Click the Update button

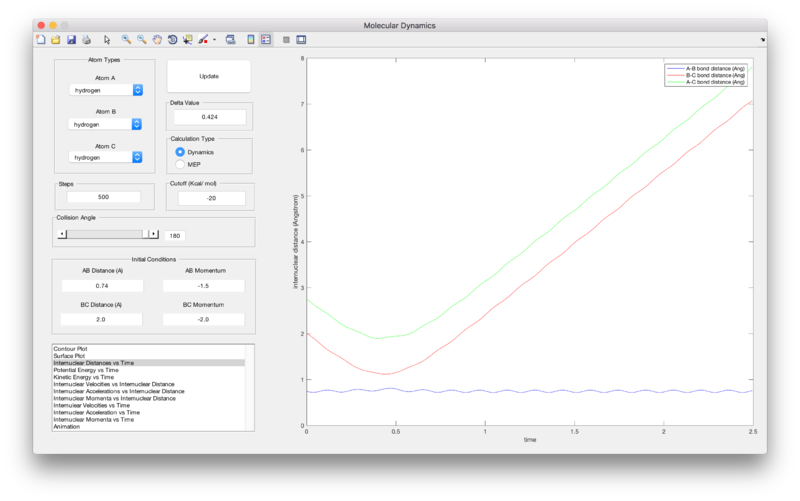click(209, 76)
